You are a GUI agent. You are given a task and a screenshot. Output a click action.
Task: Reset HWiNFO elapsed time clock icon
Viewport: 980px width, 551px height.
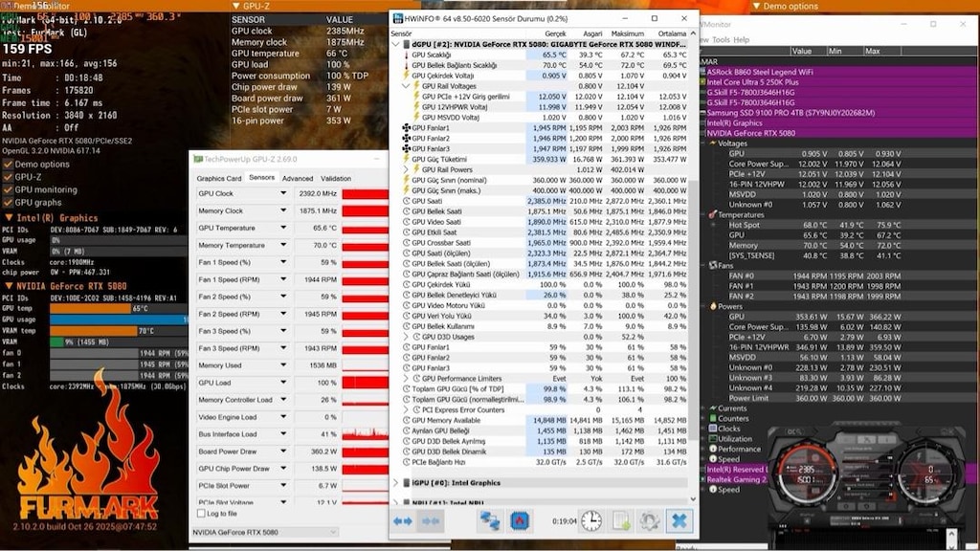[x=590, y=521]
